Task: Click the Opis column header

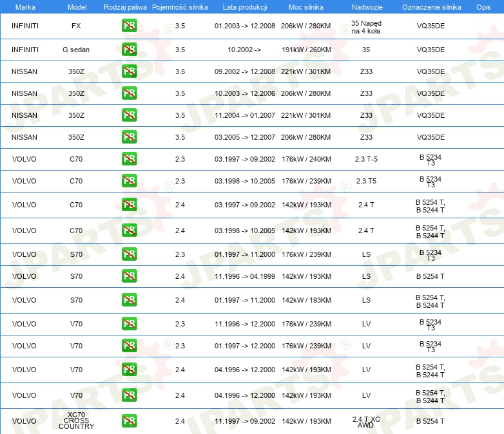Action: click(483, 7)
